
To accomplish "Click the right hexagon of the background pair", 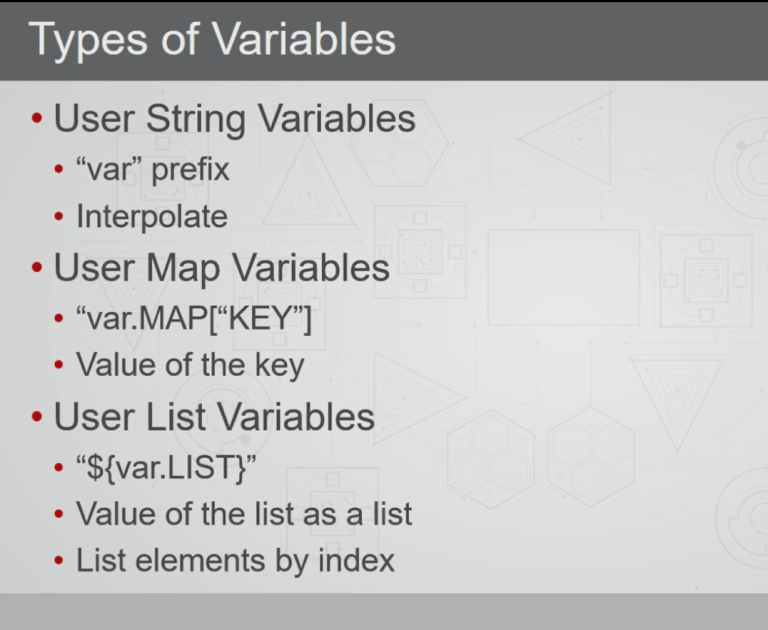I will (591, 455).
